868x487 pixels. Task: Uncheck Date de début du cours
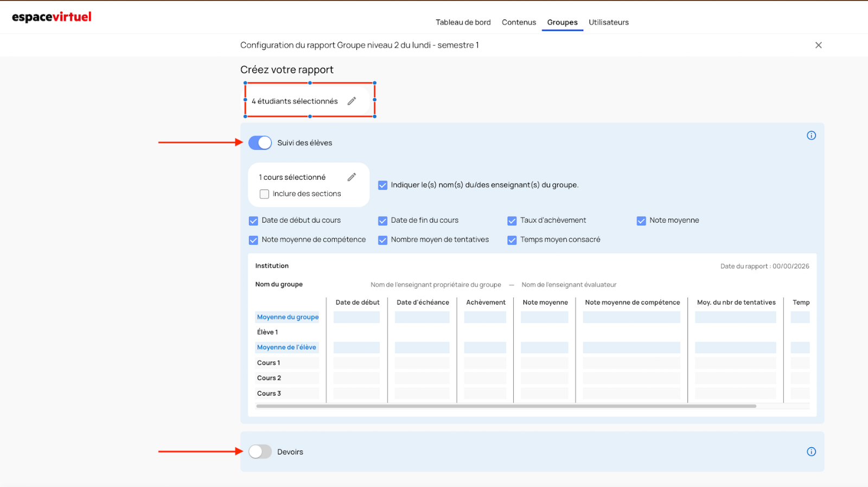click(x=253, y=220)
